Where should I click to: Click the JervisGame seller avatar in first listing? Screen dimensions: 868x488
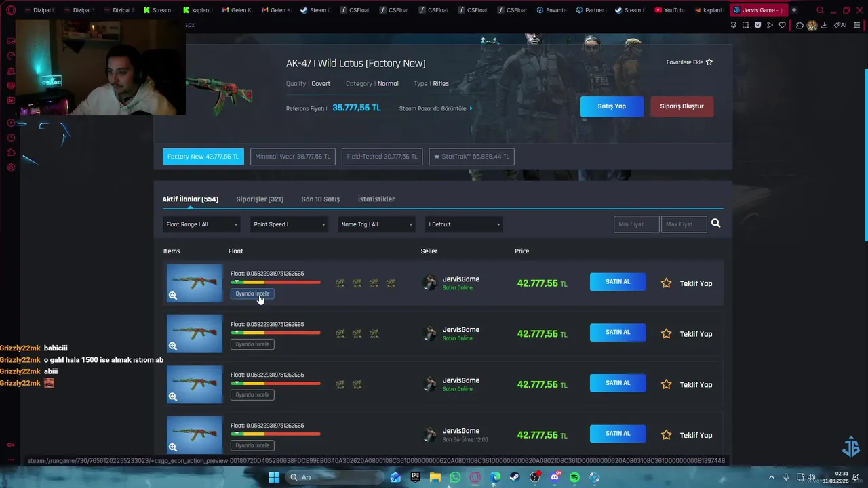pyautogui.click(x=430, y=283)
